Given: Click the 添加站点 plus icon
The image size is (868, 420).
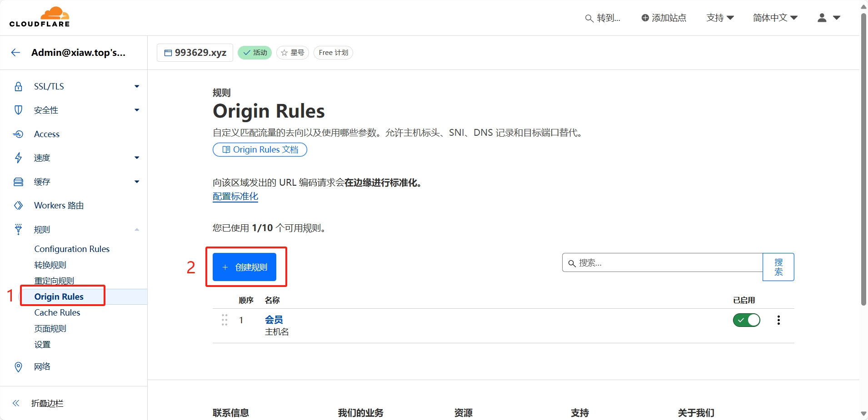Looking at the screenshot, I should pyautogui.click(x=645, y=18).
